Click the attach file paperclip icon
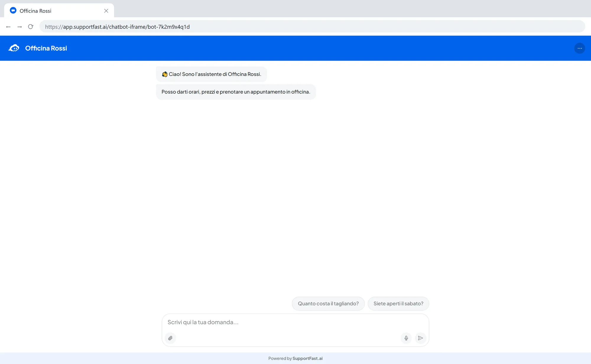 point(170,338)
